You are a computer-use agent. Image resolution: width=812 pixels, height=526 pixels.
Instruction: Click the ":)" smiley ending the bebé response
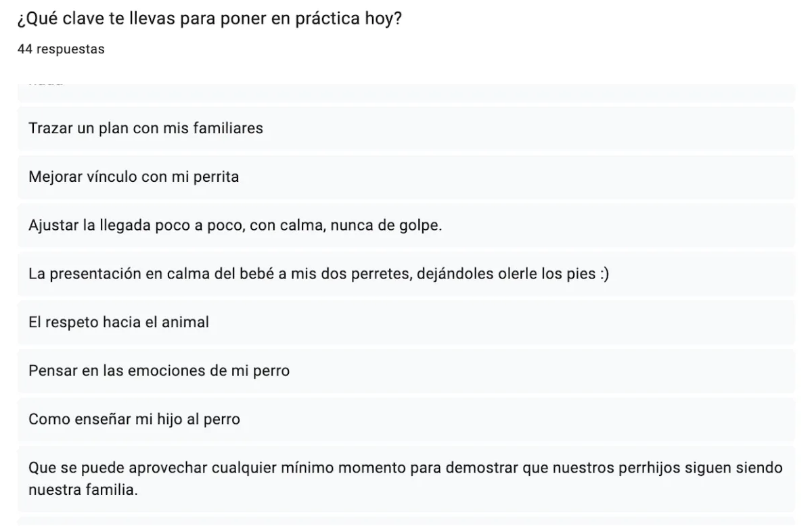point(602,274)
